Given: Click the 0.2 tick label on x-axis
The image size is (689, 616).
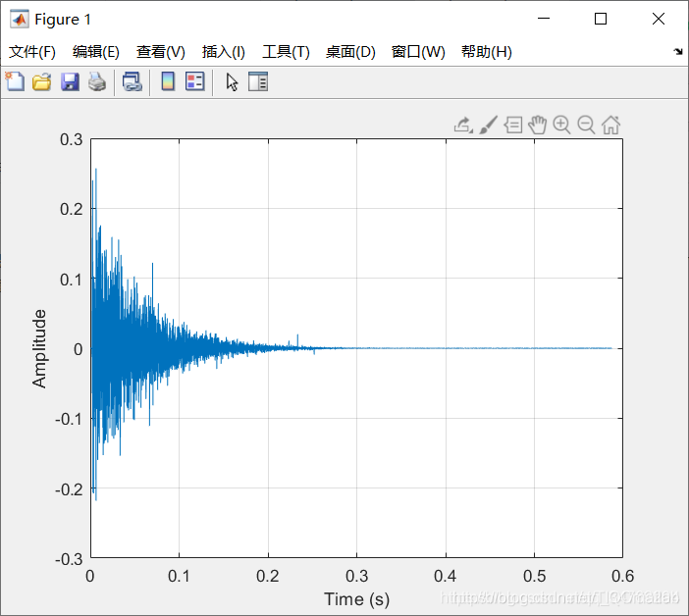Looking at the screenshot, I should pos(268,576).
